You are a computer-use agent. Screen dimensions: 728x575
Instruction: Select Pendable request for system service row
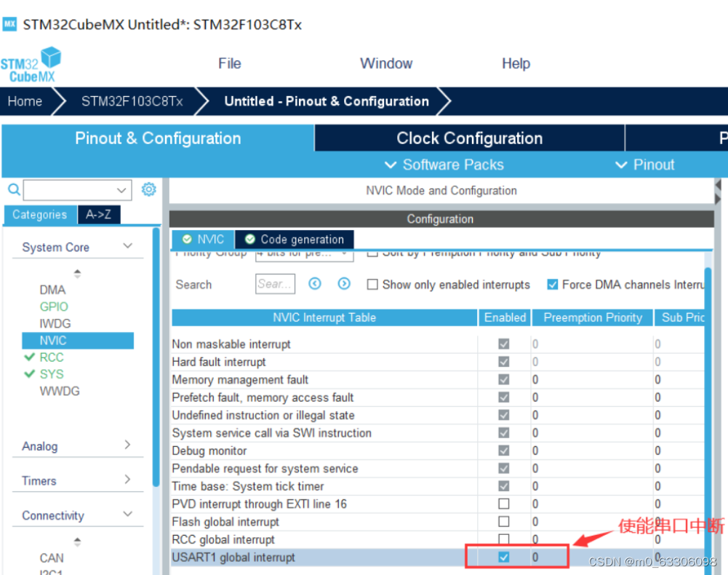438,469
